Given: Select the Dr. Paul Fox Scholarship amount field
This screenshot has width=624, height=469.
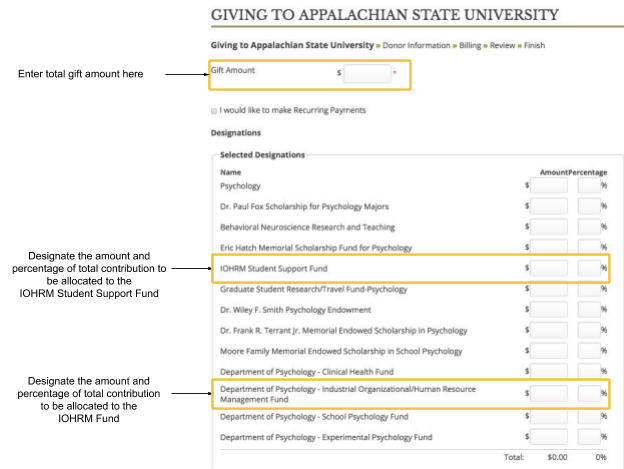Looking at the screenshot, I should [549, 206].
